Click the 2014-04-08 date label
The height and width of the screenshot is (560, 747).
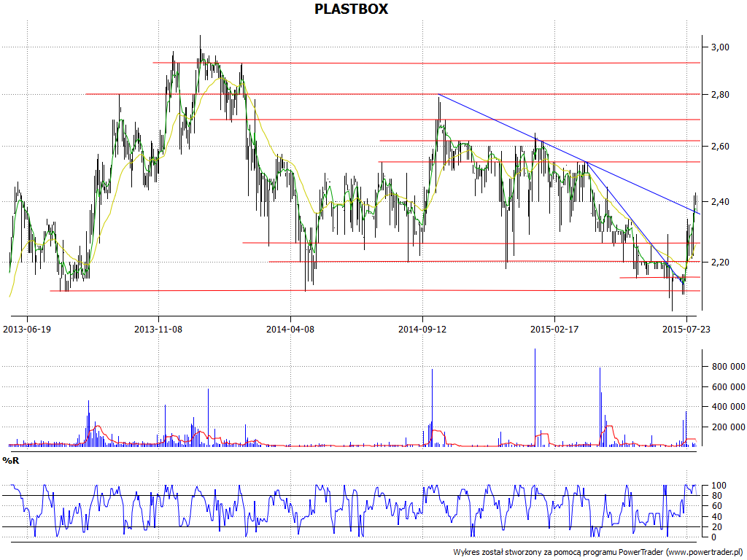[x=290, y=329]
